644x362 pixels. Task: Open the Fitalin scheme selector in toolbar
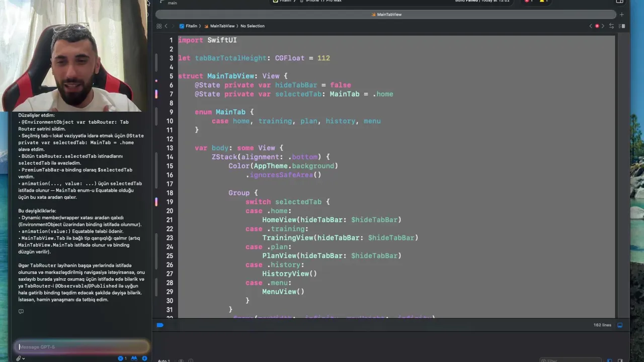(x=282, y=1)
